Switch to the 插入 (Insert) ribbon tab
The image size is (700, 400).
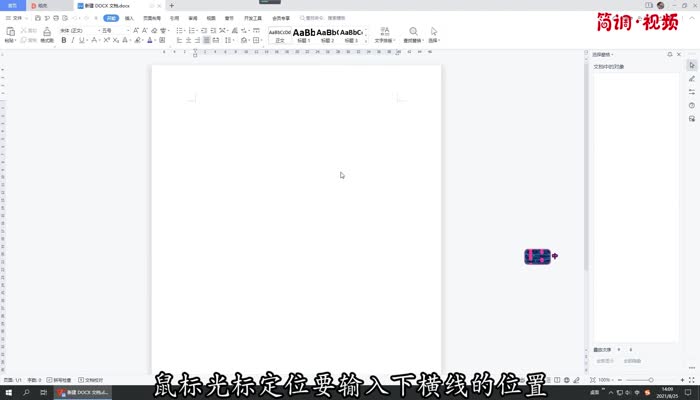[x=130, y=18]
